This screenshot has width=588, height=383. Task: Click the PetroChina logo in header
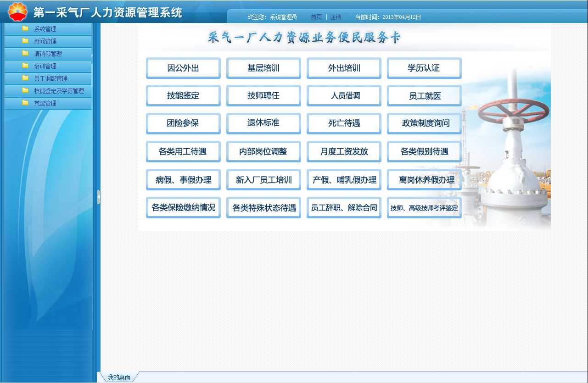tap(18, 12)
